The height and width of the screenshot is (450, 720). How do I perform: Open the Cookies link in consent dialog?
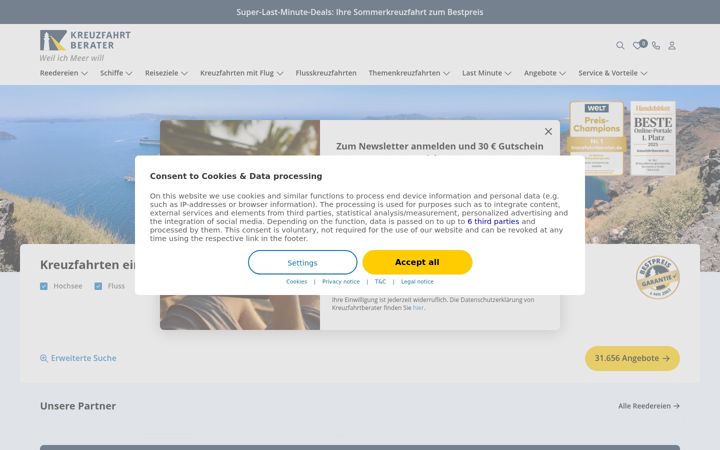click(x=297, y=281)
